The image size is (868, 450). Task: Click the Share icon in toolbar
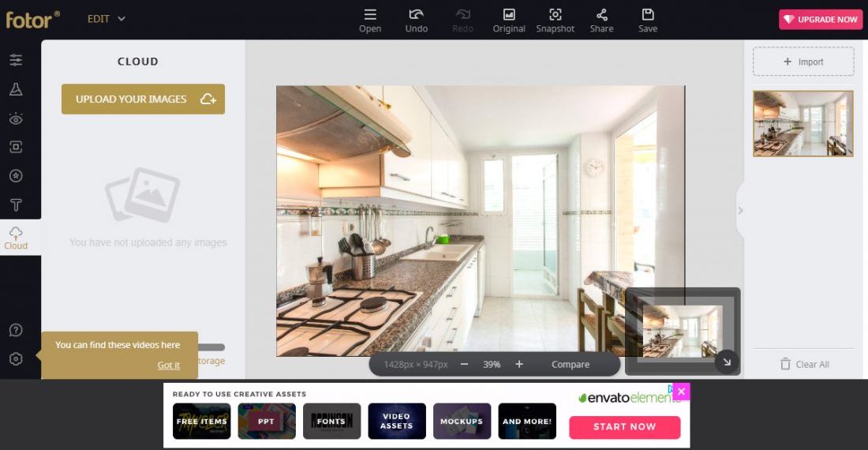click(x=601, y=20)
